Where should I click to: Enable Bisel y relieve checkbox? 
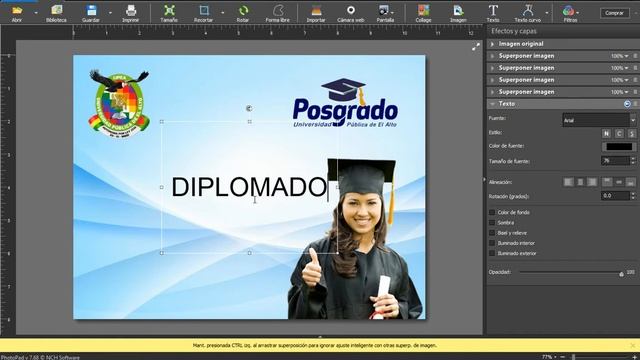point(492,233)
